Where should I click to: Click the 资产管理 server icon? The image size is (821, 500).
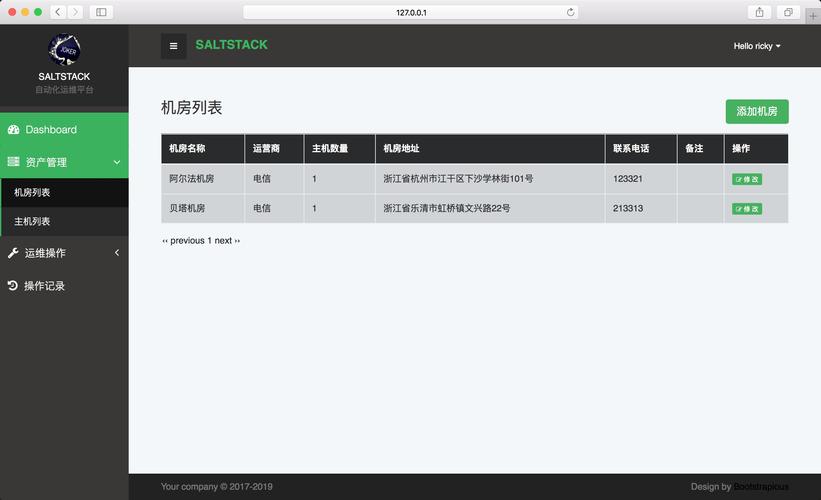(14, 161)
